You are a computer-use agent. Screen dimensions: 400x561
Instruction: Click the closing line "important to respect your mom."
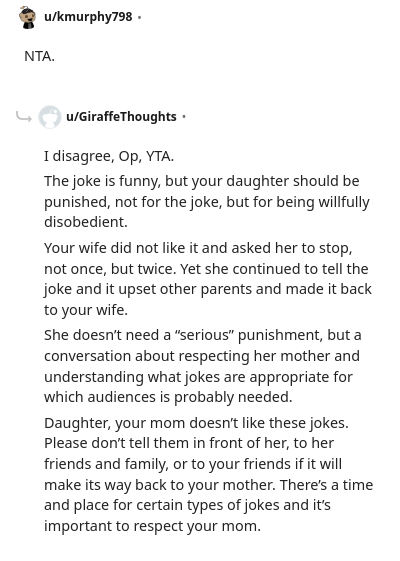[x=152, y=526]
